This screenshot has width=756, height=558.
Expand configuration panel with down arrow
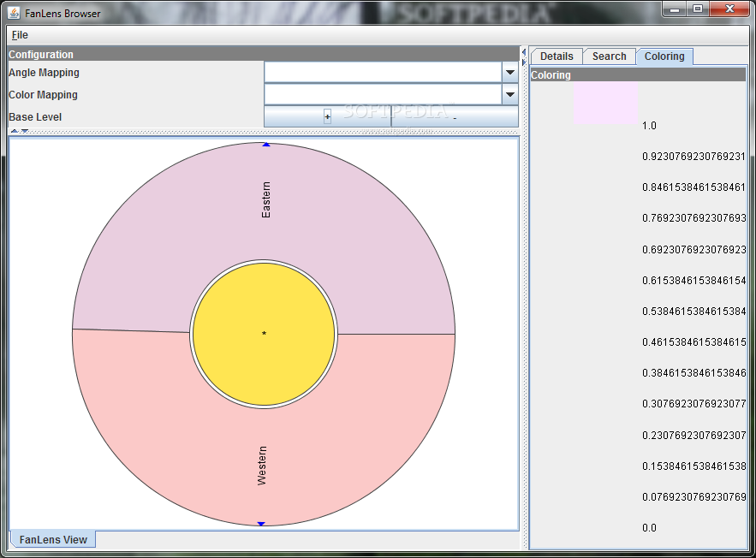(25, 131)
